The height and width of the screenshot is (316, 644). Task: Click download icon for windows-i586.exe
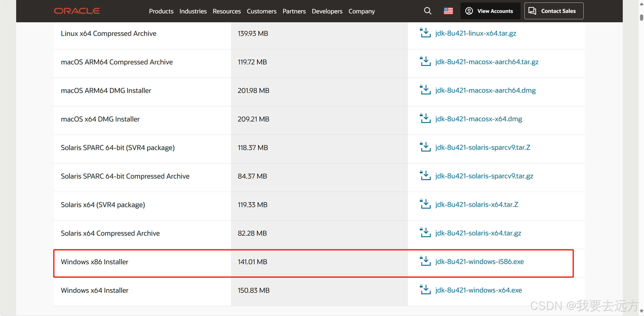coord(425,261)
